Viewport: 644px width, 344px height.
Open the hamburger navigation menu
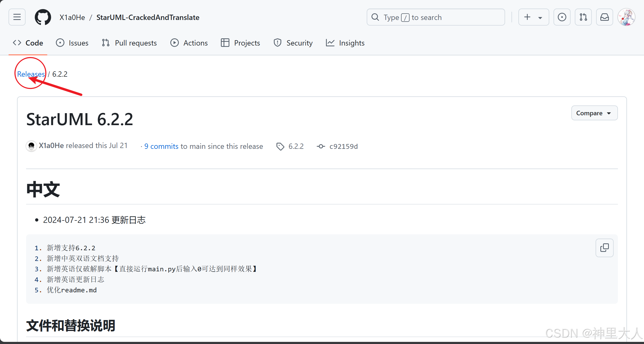coord(17,17)
